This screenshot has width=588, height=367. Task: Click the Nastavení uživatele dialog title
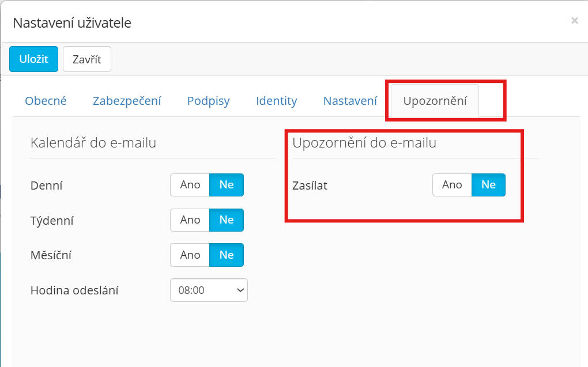[72, 23]
